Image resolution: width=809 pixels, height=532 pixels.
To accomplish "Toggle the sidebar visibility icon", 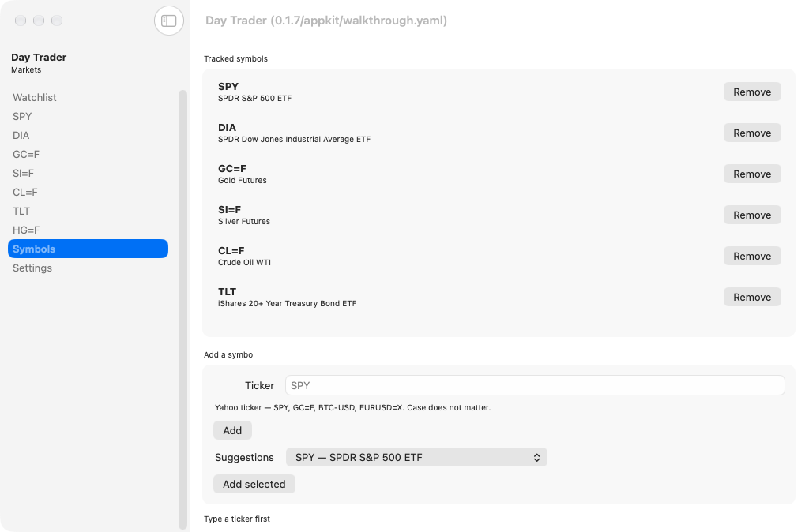I will click(x=169, y=21).
